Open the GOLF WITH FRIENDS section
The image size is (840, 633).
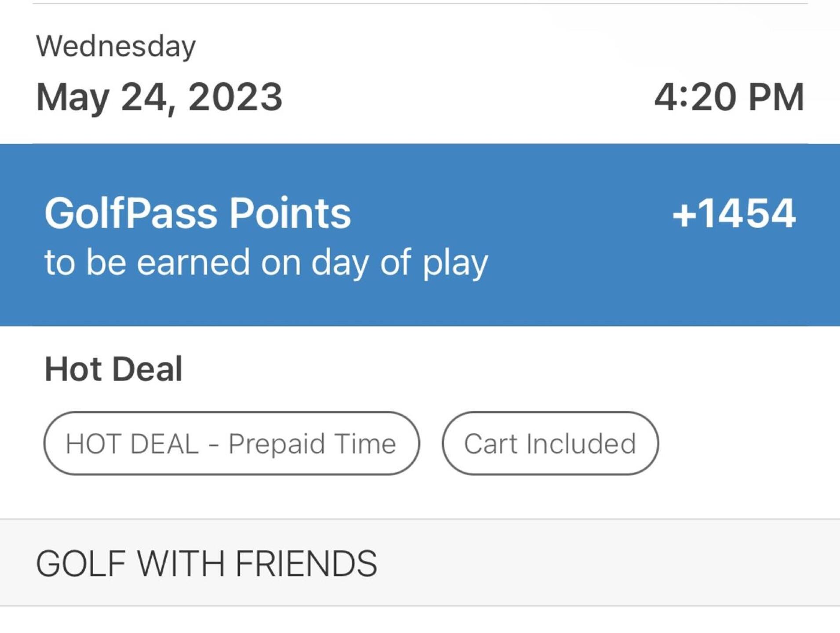[206, 563]
